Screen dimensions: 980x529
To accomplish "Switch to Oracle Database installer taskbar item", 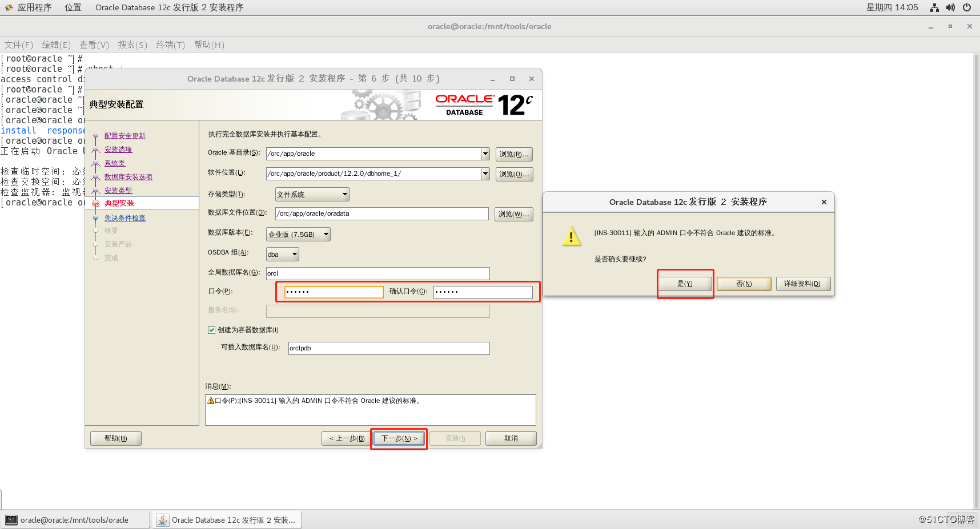I will coord(227,520).
